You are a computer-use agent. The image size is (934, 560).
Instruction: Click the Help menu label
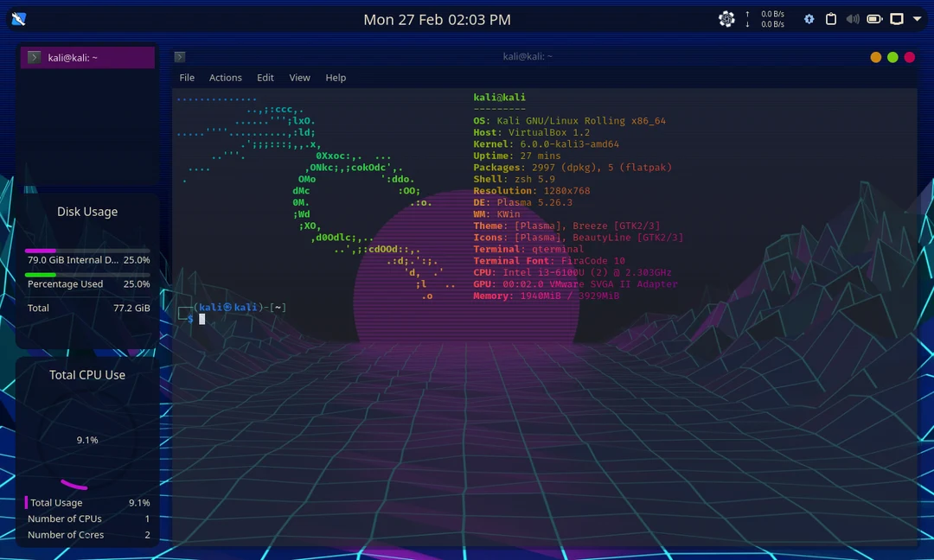click(x=336, y=78)
